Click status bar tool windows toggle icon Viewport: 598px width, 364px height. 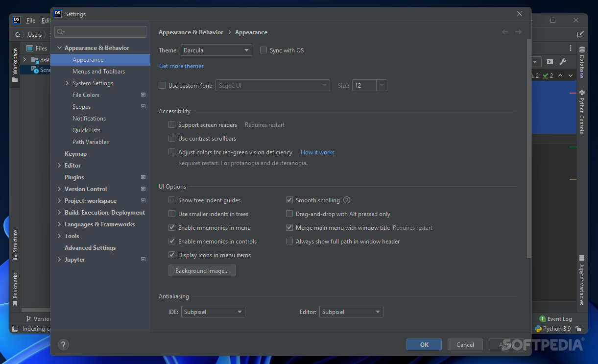(x=15, y=329)
